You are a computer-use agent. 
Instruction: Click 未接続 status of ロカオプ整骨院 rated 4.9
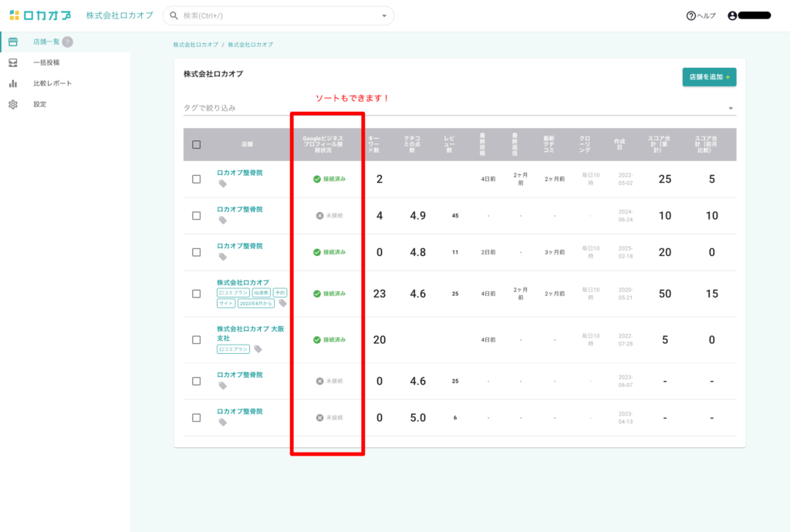[329, 215]
